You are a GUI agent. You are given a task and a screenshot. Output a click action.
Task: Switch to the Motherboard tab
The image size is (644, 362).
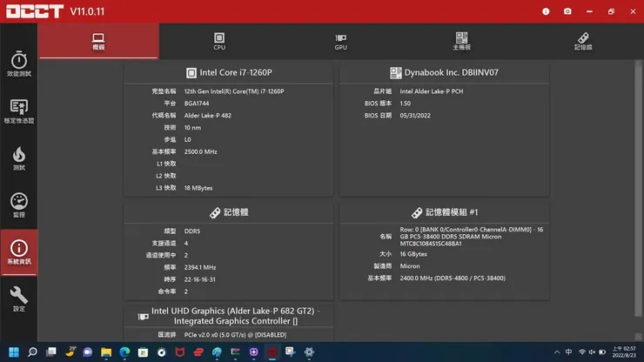[461, 42]
